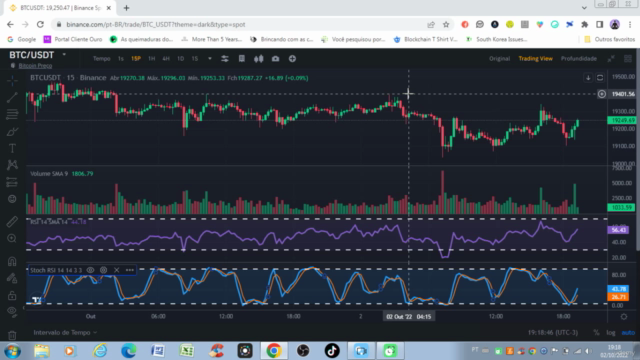Viewport: 640px width, 360px height.
Task: Select the 1s timeframe
Action: (x=121, y=59)
